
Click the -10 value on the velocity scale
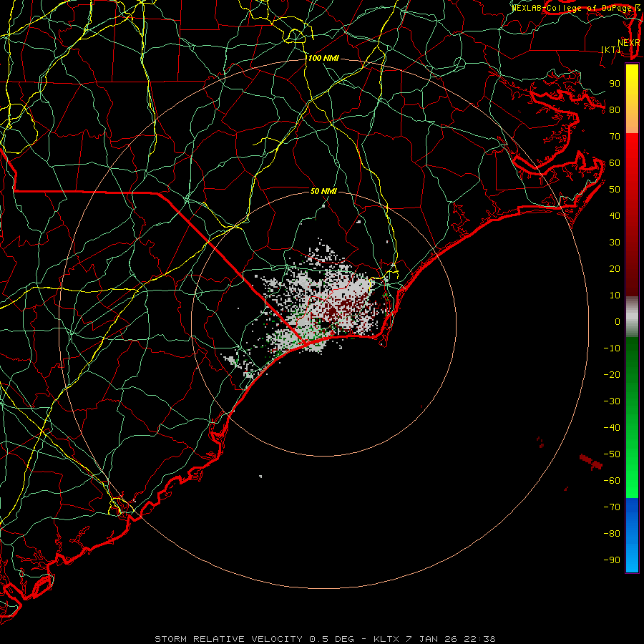click(x=612, y=348)
